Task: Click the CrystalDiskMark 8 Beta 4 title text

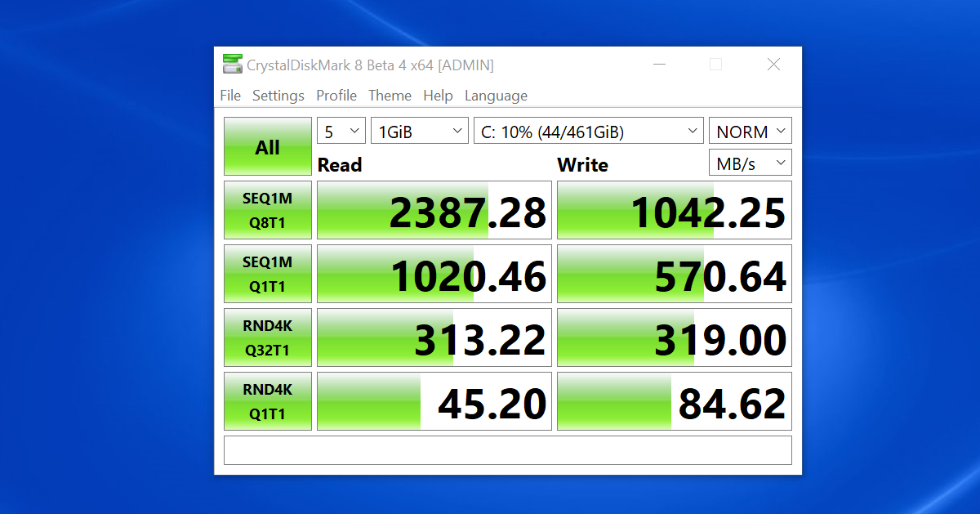Action: (x=370, y=65)
